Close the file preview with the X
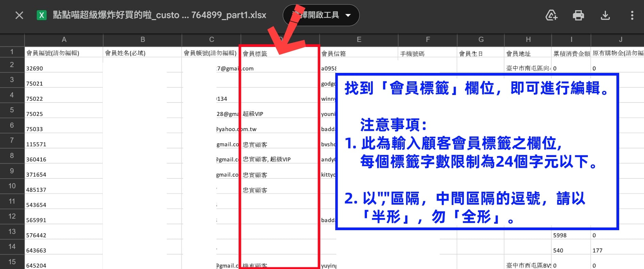The height and width of the screenshot is (269, 644). pos(19,15)
